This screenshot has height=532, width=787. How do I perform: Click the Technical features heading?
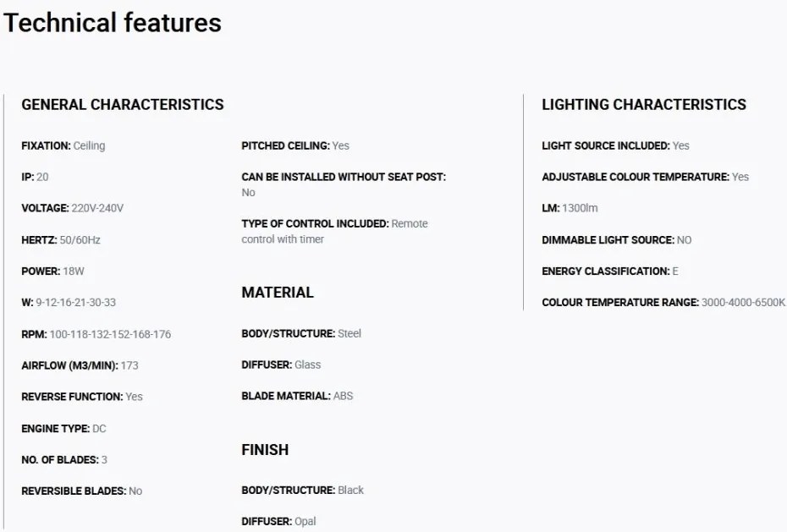(x=112, y=23)
